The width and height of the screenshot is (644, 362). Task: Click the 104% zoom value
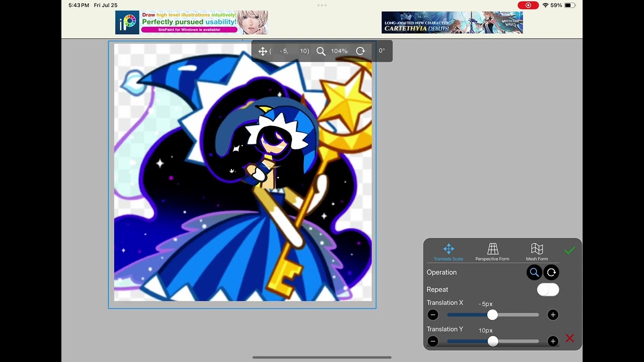click(339, 51)
